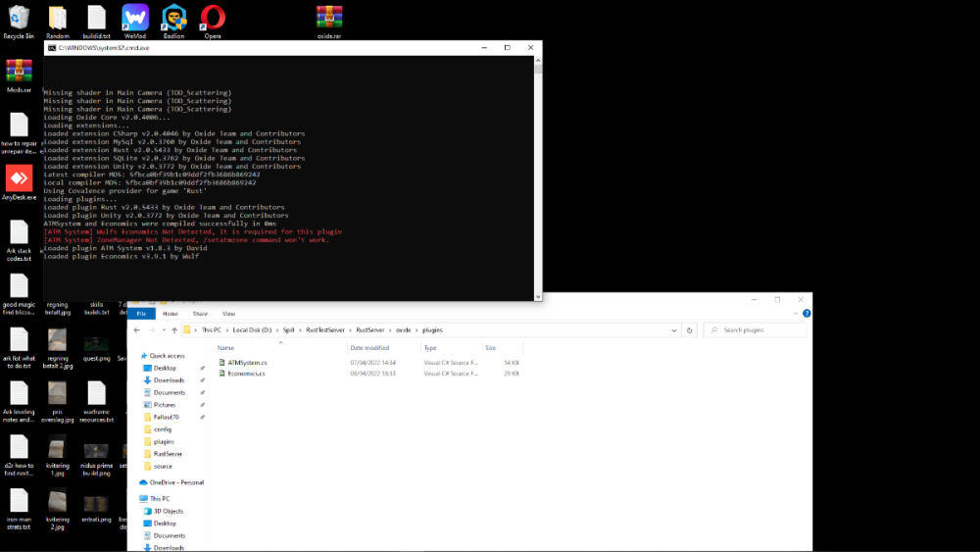Image resolution: width=980 pixels, height=552 pixels.
Task: Select the Recycle Bin icon
Action: coord(19,18)
